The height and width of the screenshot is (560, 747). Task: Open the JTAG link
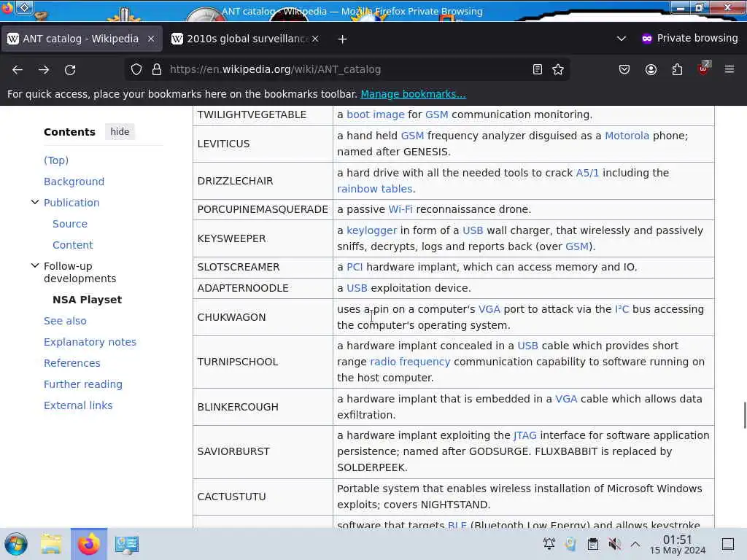525,435
